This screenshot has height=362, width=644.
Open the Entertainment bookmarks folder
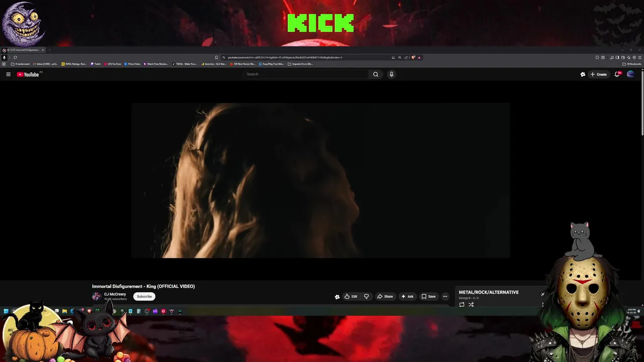21,64
